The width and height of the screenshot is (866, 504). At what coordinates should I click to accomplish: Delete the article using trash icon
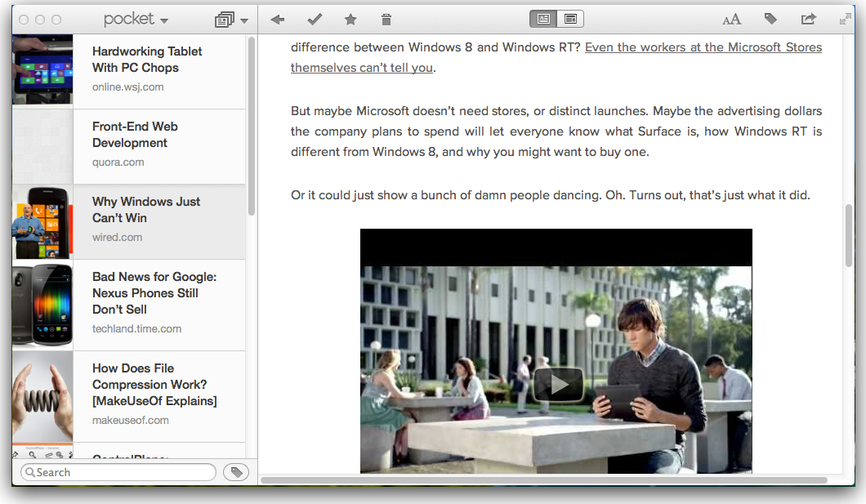coord(386,20)
